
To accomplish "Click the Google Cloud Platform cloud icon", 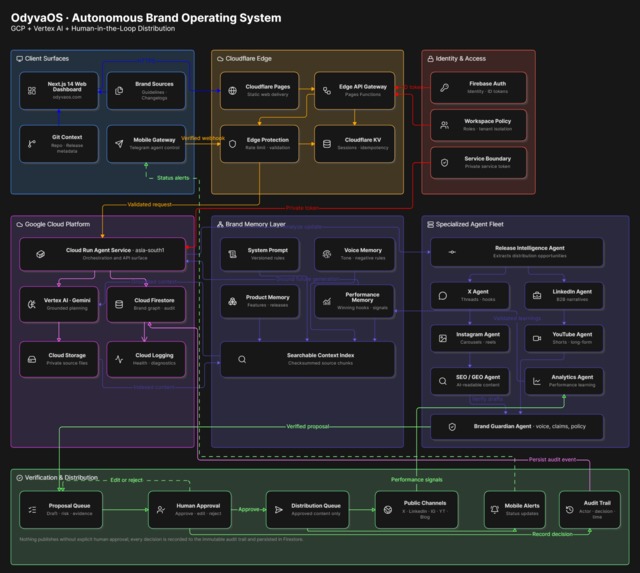I will 19,224.
